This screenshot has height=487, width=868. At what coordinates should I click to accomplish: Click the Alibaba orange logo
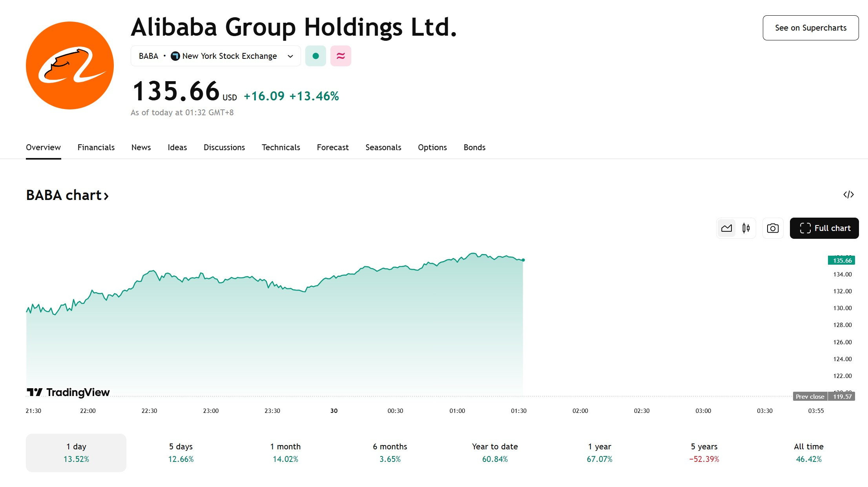[70, 65]
